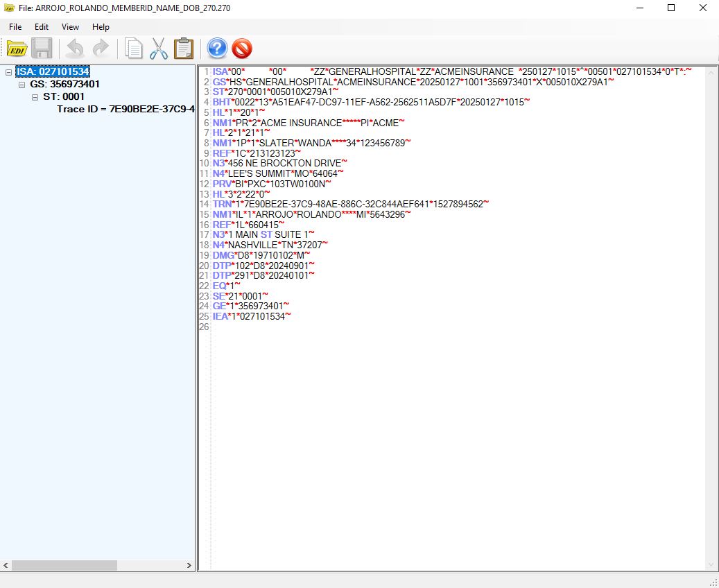Open the File menu
The image size is (719, 588).
click(15, 27)
